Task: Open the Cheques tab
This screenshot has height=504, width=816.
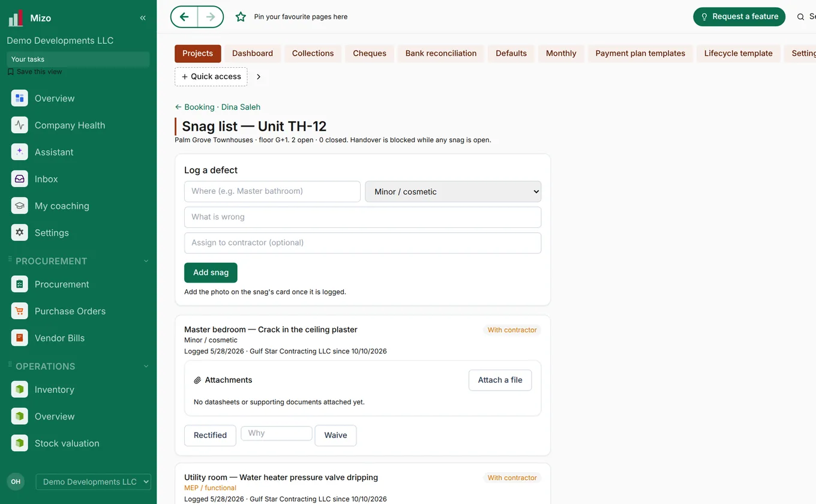Action: [370, 53]
